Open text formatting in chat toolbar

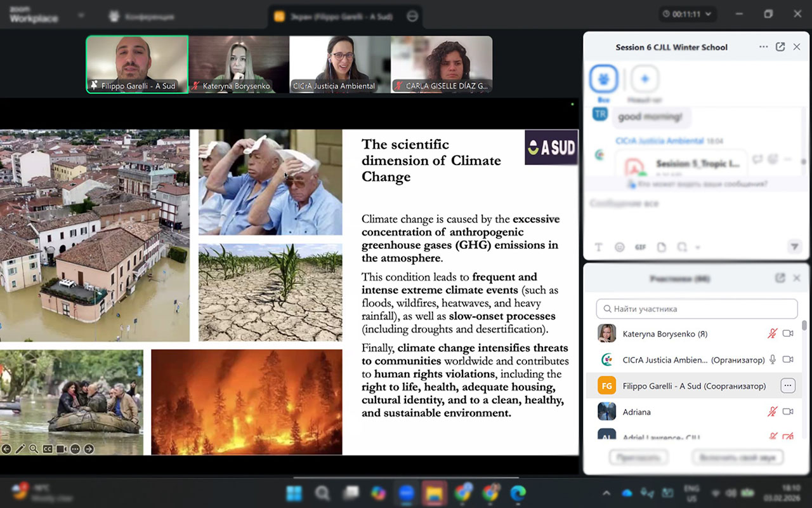coord(598,247)
